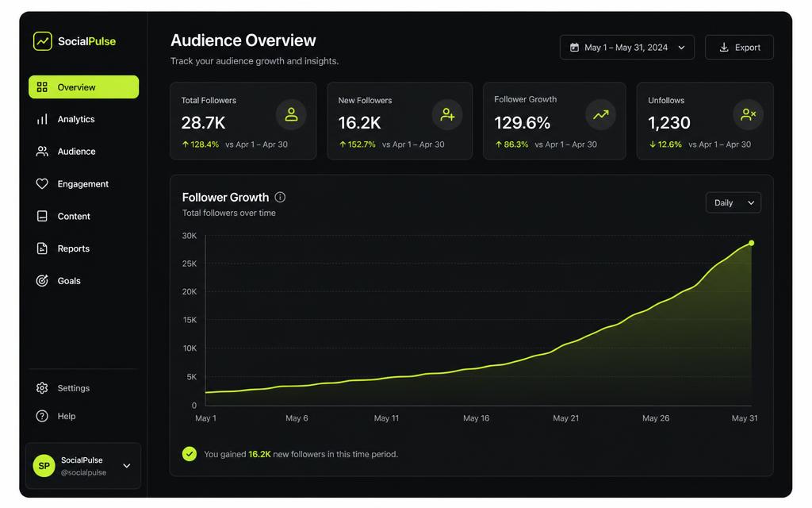Click the Audience people icon
Image resolution: width=812 pixels, height=508 pixels.
coord(42,152)
